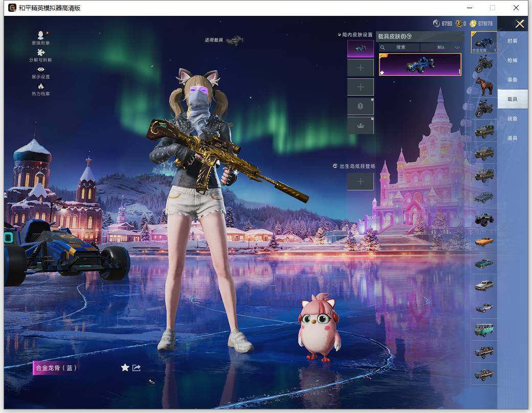Switch to the 时装 tab
532x413 pixels.
click(x=513, y=41)
